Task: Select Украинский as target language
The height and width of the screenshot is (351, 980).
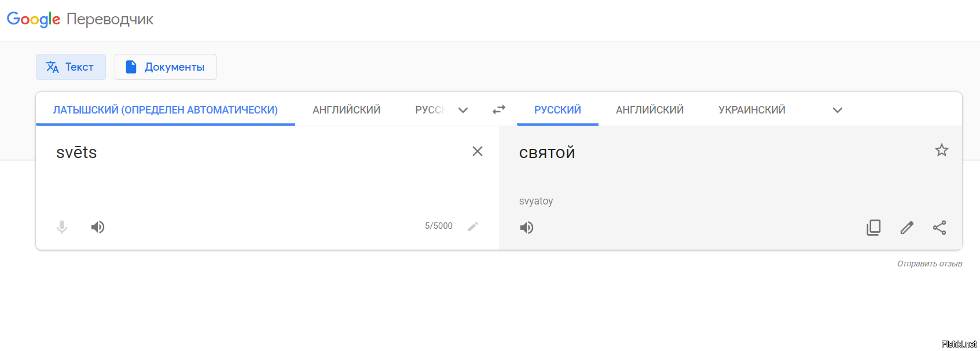Action: click(x=752, y=110)
